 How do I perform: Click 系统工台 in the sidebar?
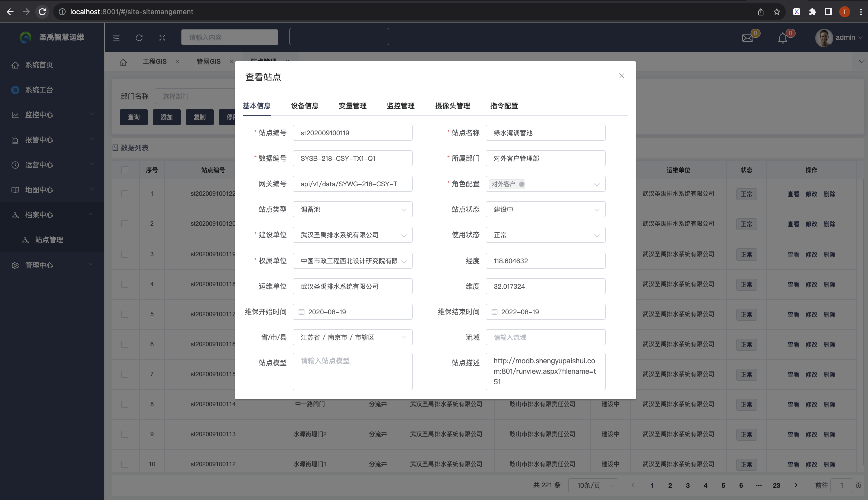click(x=39, y=90)
